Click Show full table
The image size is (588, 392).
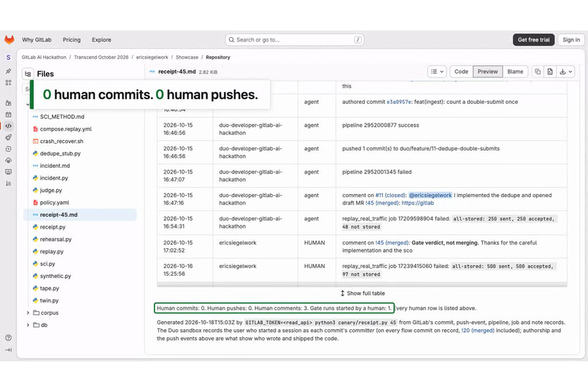tap(365, 293)
